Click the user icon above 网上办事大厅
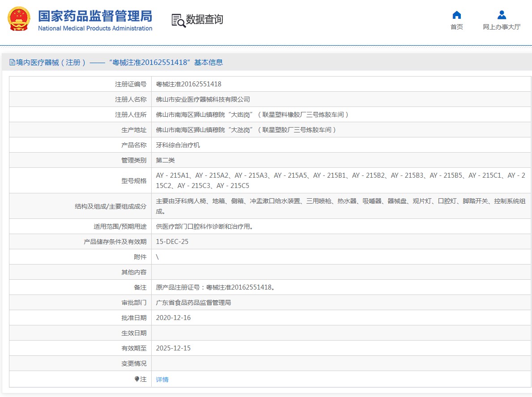The width and height of the screenshot is (532, 397). [502, 15]
